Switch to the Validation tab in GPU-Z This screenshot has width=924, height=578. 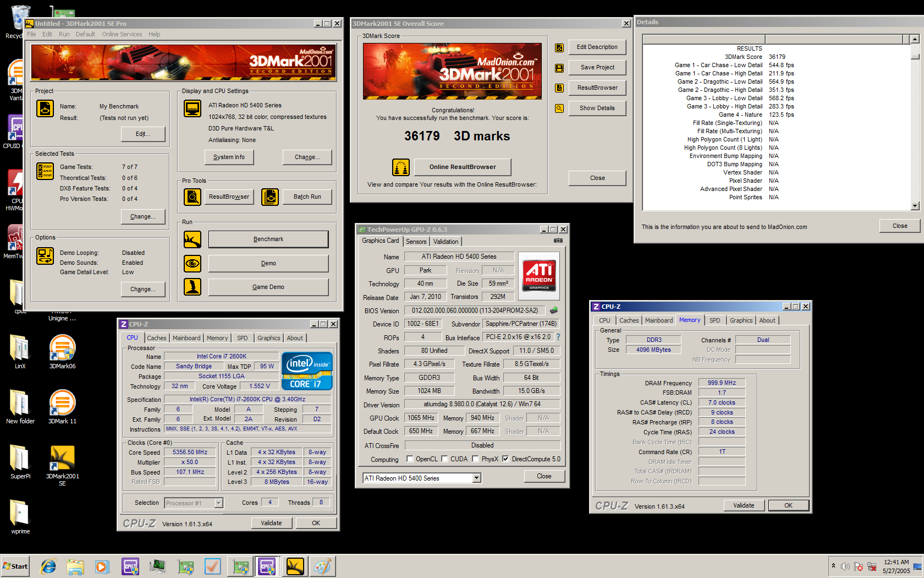(x=446, y=242)
